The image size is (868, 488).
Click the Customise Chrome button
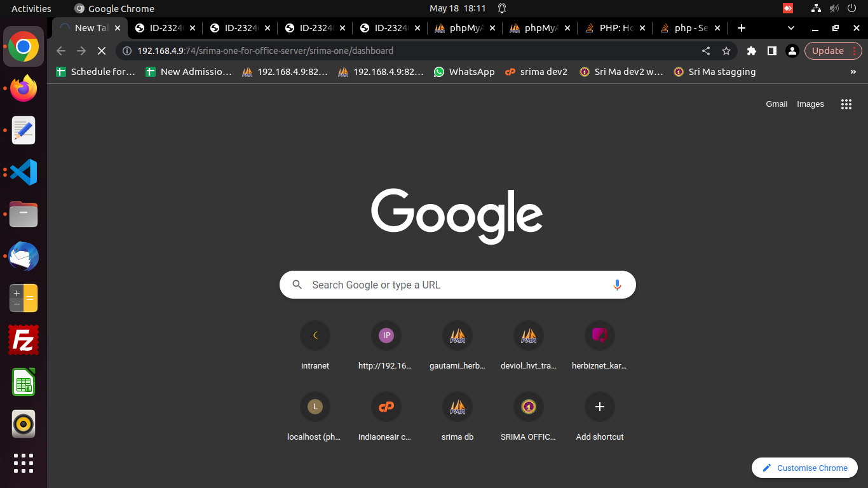pyautogui.click(x=804, y=468)
